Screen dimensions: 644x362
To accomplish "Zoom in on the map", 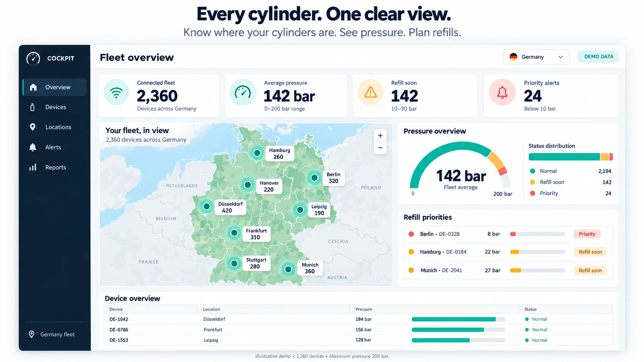I will pyautogui.click(x=380, y=136).
